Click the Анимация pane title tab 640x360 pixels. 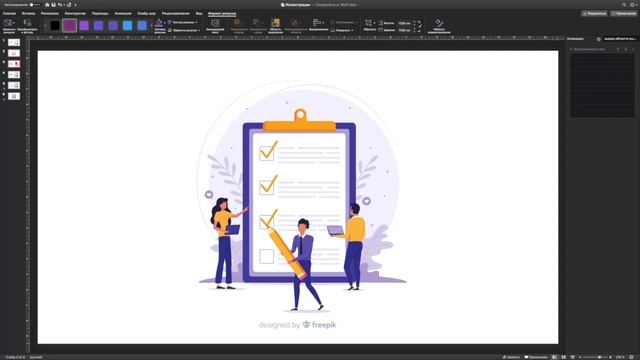coord(575,39)
